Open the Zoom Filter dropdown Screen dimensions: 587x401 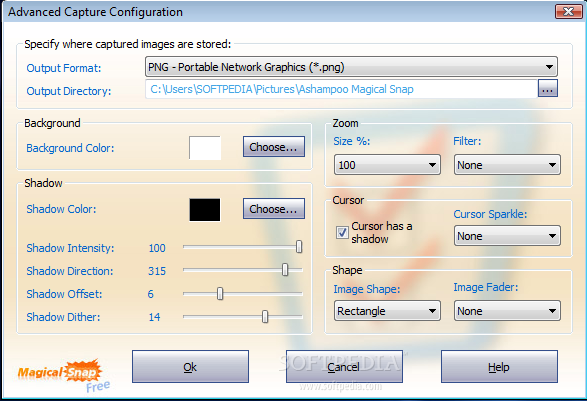point(507,165)
